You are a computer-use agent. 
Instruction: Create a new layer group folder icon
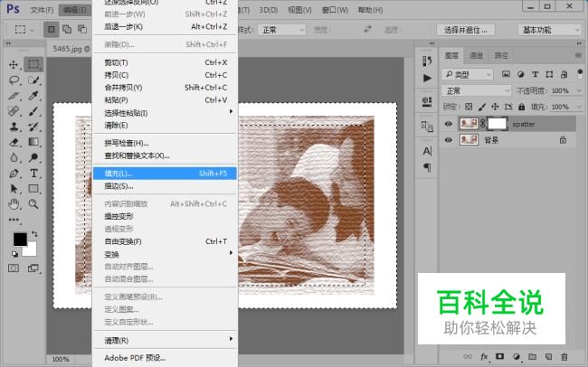(533, 356)
